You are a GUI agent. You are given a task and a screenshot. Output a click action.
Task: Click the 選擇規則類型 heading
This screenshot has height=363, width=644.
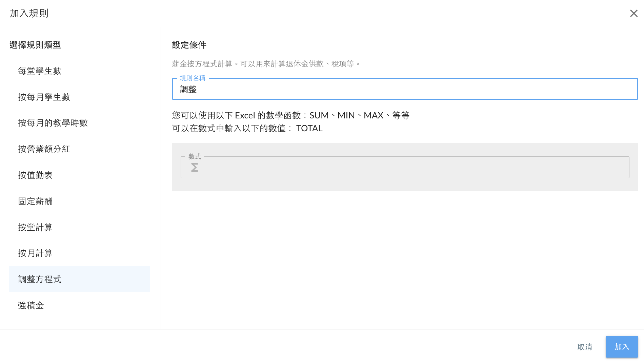[35, 45]
